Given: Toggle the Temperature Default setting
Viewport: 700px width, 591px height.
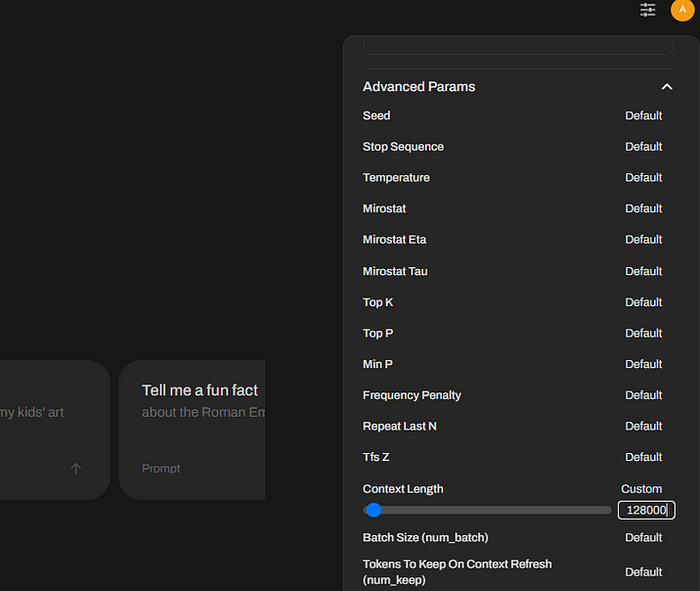Looking at the screenshot, I should pyautogui.click(x=643, y=178).
